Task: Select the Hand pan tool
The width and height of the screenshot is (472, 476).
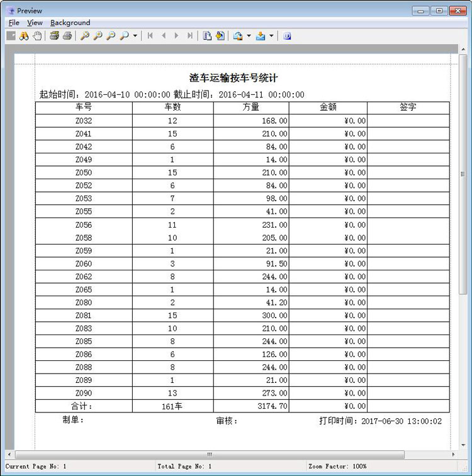Action: 37,36
